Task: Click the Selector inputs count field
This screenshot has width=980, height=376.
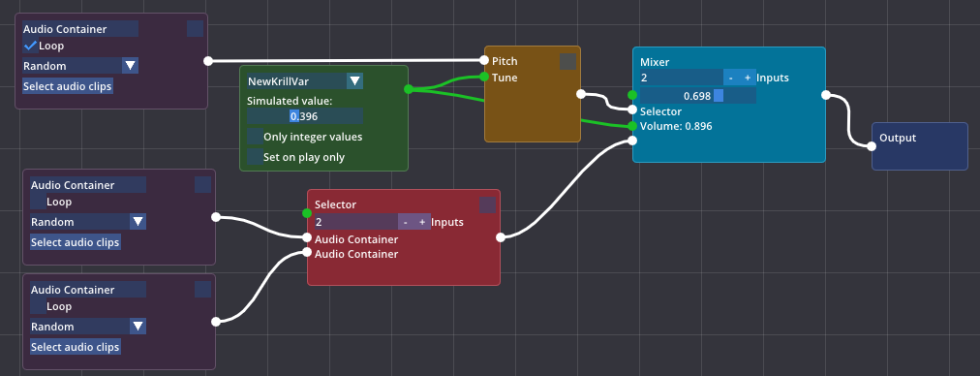Action: (x=356, y=222)
